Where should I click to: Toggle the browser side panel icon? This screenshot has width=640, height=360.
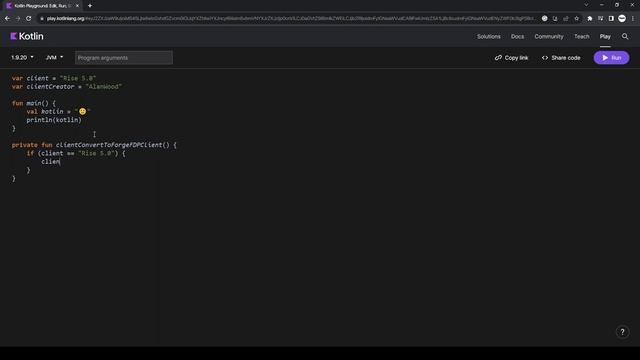611,18
